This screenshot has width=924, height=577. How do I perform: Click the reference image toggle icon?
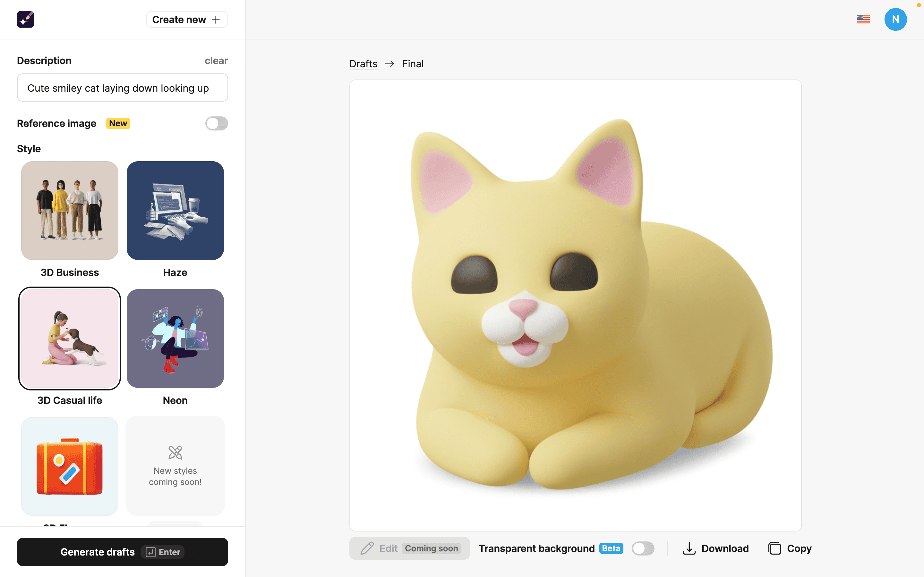217,123
